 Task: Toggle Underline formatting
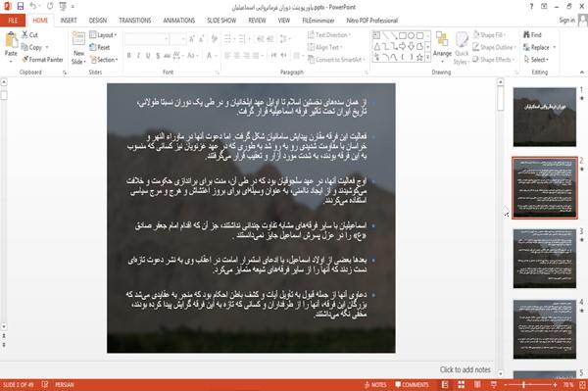(148, 56)
